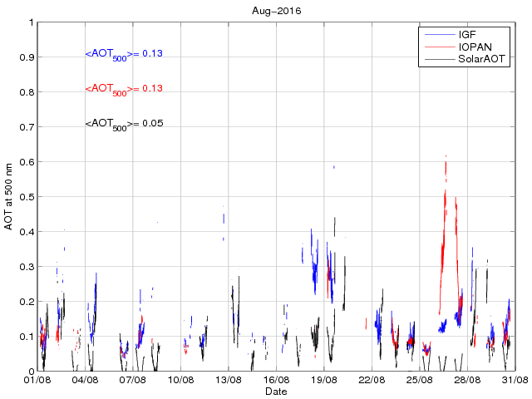Click the 'Date' x-axis label
This screenshot has width=532, height=399.
click(276, 392)
